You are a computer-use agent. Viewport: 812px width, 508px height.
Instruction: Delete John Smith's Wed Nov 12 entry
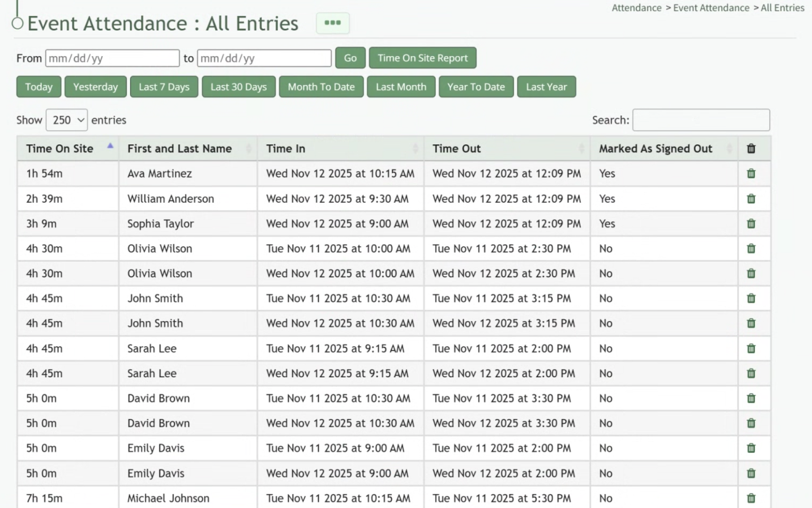point(751,323)
